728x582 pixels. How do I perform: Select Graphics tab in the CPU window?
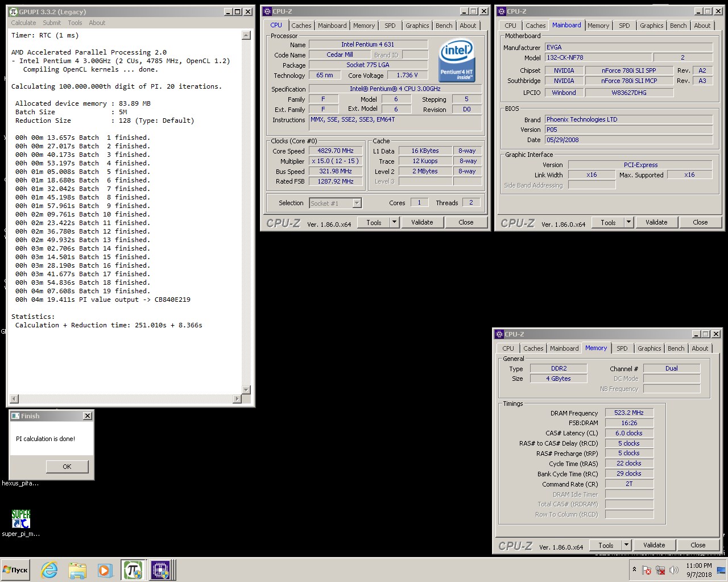[x=417, y=26]
